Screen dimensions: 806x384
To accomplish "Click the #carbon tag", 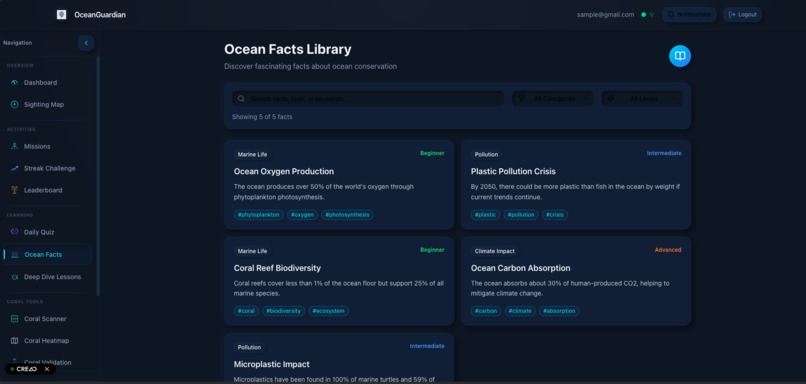I will coord(486,311).
